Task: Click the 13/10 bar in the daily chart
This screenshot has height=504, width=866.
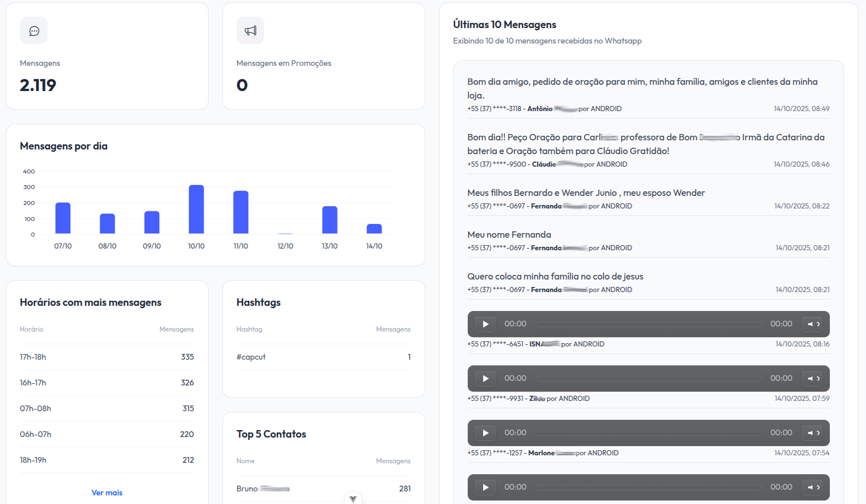Action: [330, 220]
